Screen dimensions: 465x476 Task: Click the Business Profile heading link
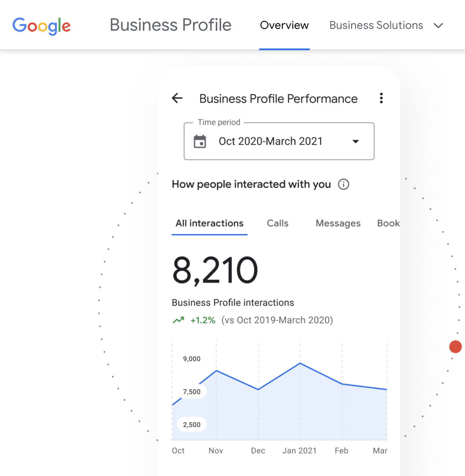coord(171,25)
